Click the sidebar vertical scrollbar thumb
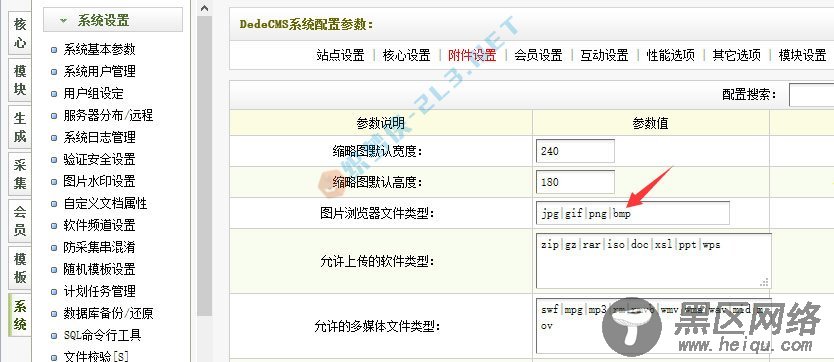The height and width of the screenshot is (362, 834). coord(205,166)
